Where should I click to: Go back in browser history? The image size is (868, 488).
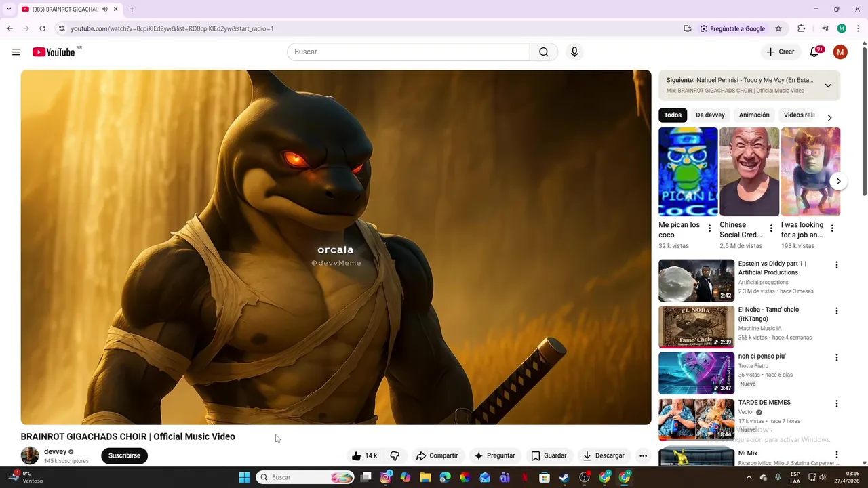[9, 28]
